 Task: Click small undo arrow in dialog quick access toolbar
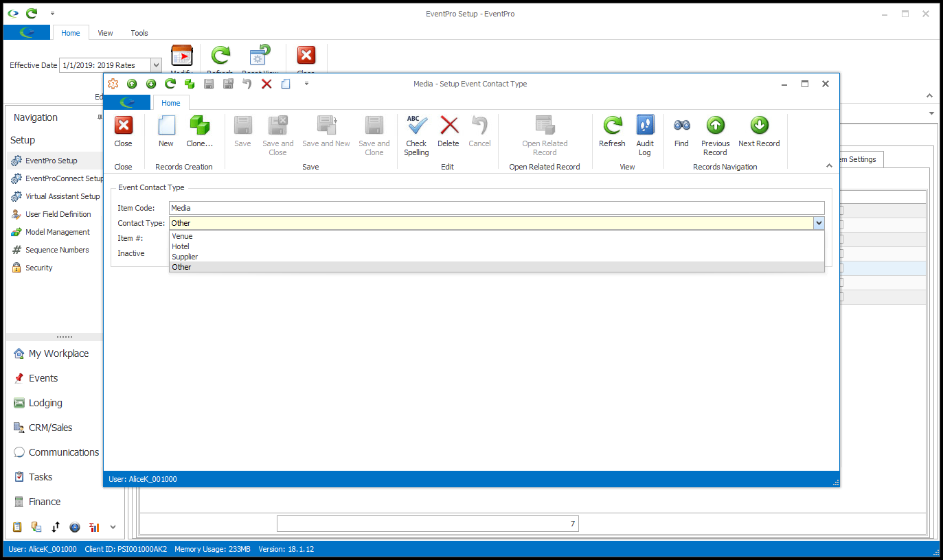(247, 84)
